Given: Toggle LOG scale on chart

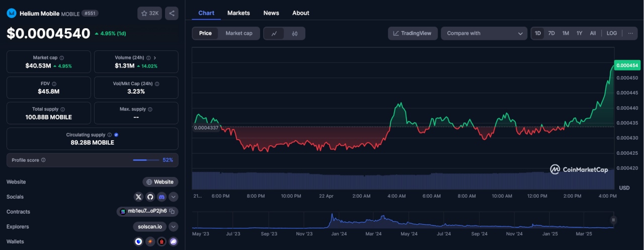Looking at the screenshot, I should tap(612, 33).
